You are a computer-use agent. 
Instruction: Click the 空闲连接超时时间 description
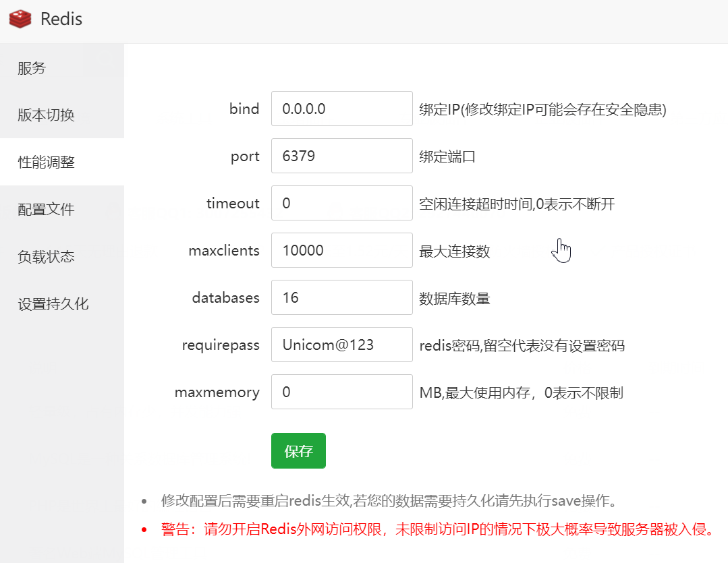[x=517, y=204]
